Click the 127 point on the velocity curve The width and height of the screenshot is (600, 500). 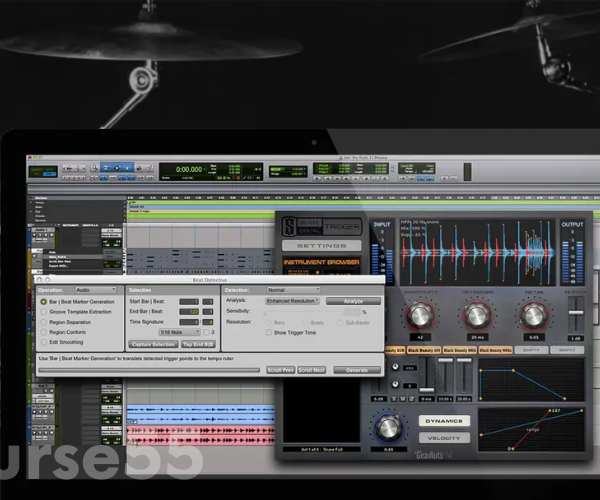[550, 410]
